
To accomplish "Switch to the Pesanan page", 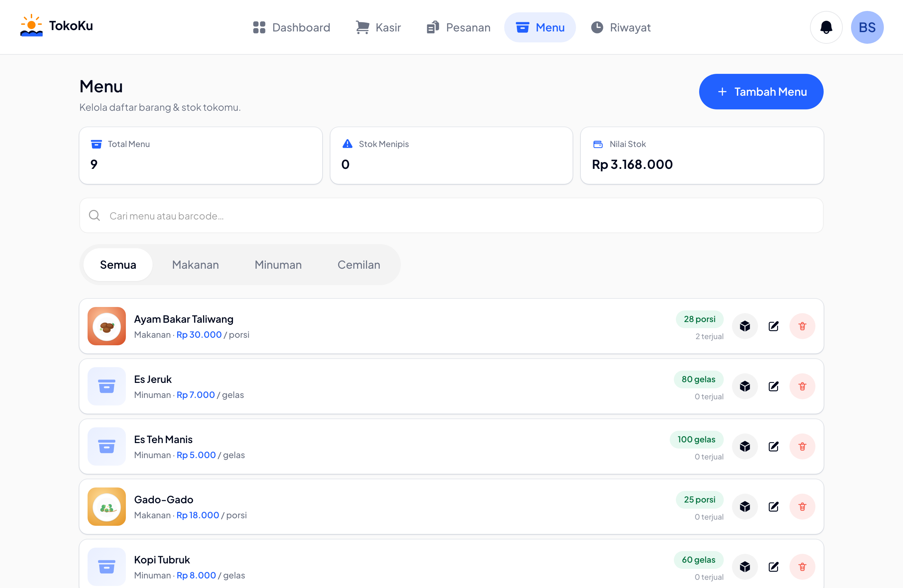I will click(x=458, y=27).
